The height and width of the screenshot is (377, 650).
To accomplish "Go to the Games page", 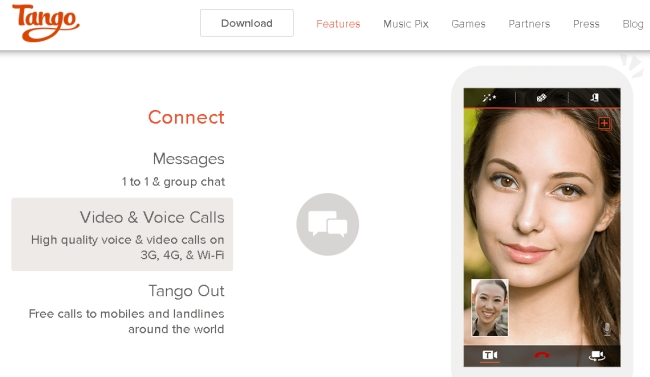I will click(x=468, y=24).
